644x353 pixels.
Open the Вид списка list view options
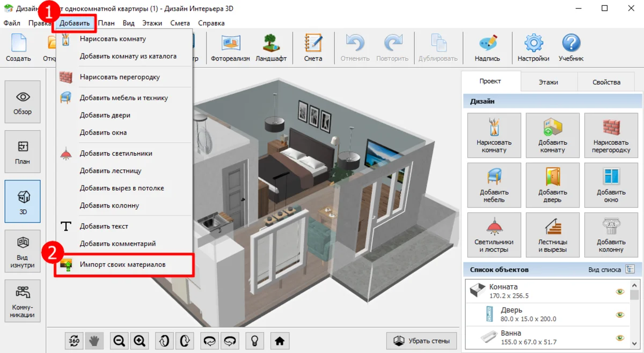point(630,269)
